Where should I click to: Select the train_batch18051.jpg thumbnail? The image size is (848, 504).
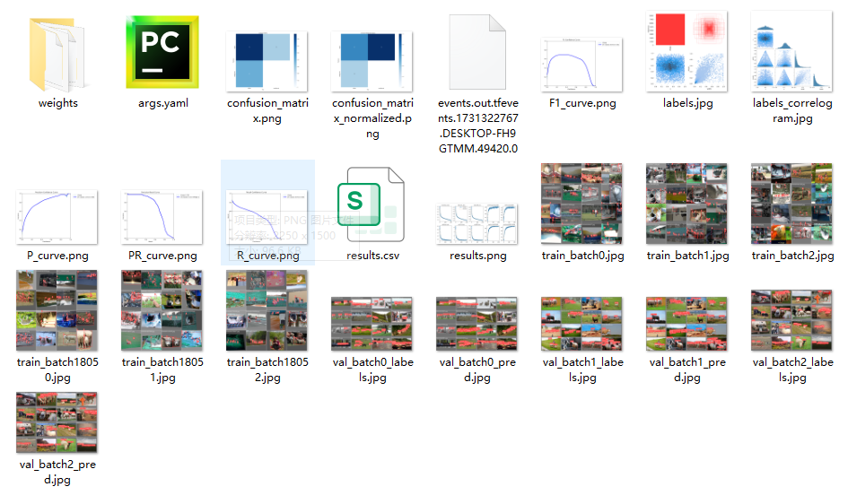tap(162, 310)
